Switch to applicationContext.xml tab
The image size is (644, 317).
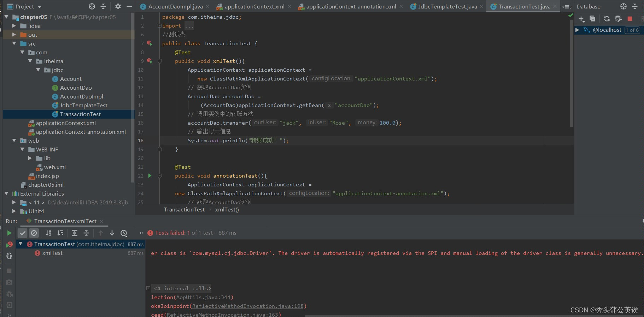254,6
